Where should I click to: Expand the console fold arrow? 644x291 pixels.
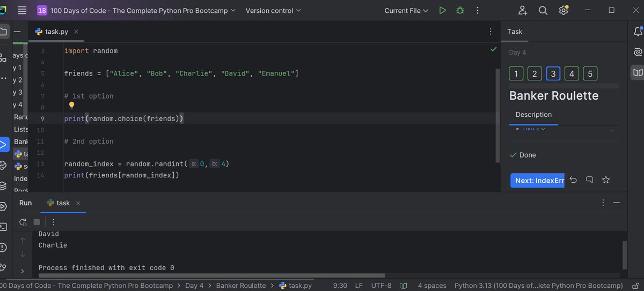pyautogui.click(x=22, y=271)
